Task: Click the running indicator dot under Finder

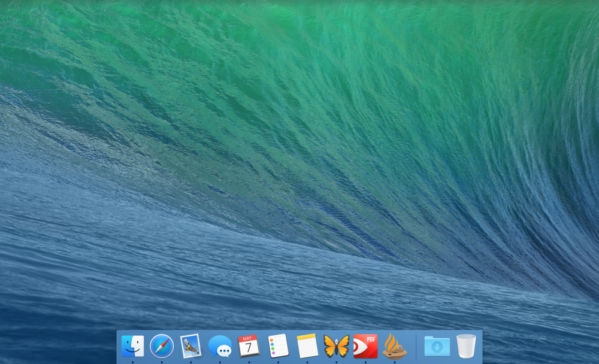Action: tap(132, 362)
